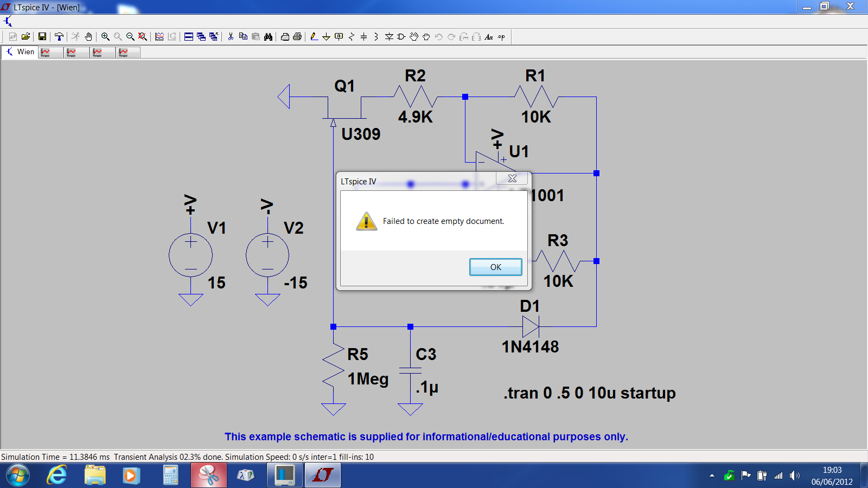Click the Redo arrow icon
The image size is (868, 488).
coord(451,37)
